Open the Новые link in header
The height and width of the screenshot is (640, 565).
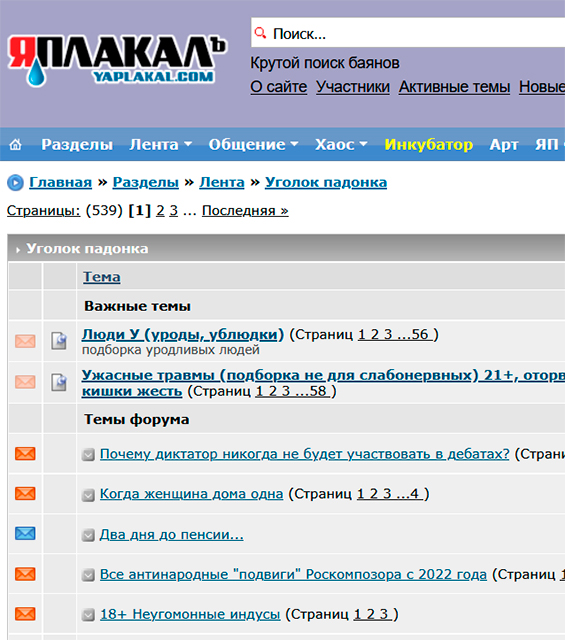tap(542, 87)
